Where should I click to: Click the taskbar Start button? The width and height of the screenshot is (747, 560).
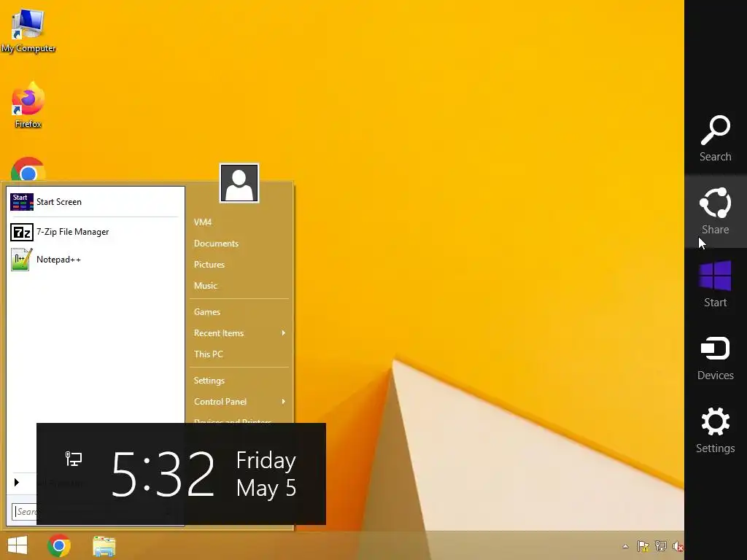click(18, 545)
